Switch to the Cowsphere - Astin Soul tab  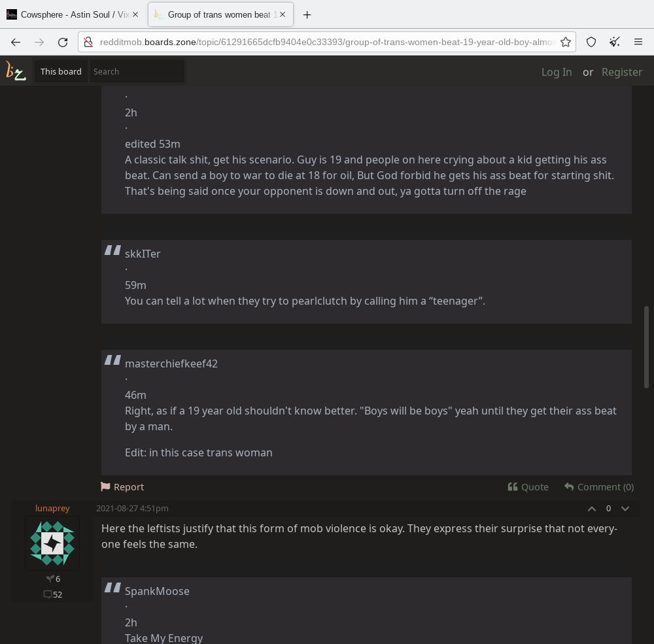(x=72, y=14)
